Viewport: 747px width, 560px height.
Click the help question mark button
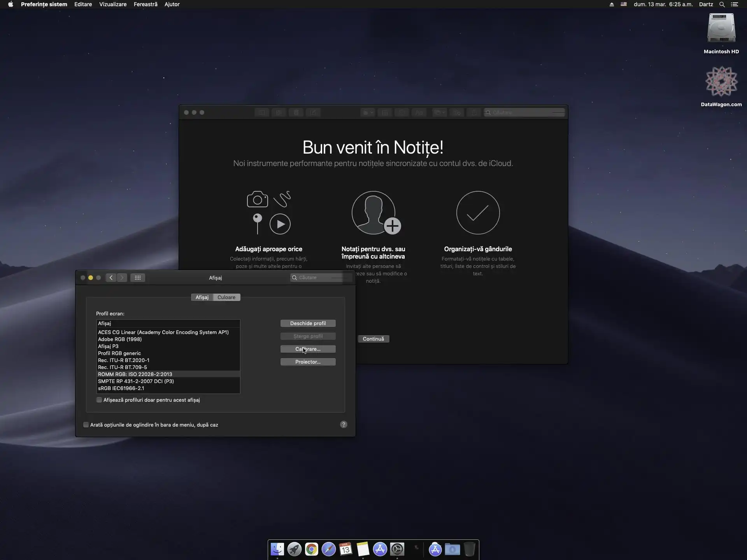click(x=343, y=424)
